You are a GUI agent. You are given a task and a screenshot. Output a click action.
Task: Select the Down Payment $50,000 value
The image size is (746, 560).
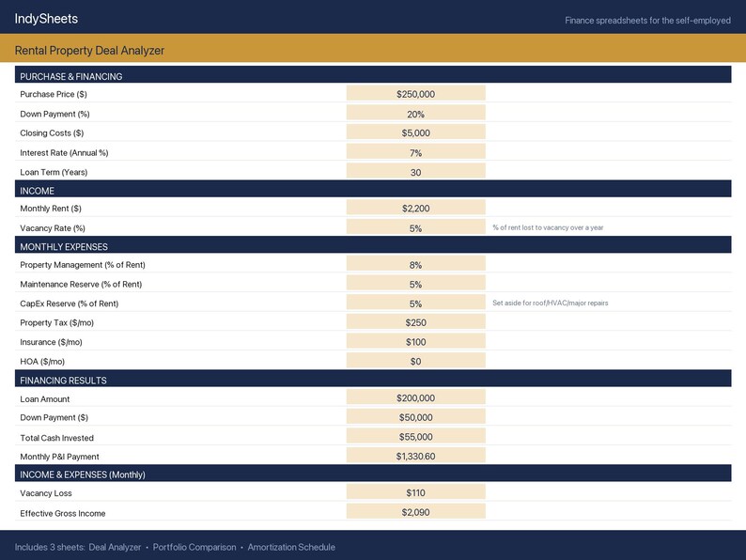416,416
